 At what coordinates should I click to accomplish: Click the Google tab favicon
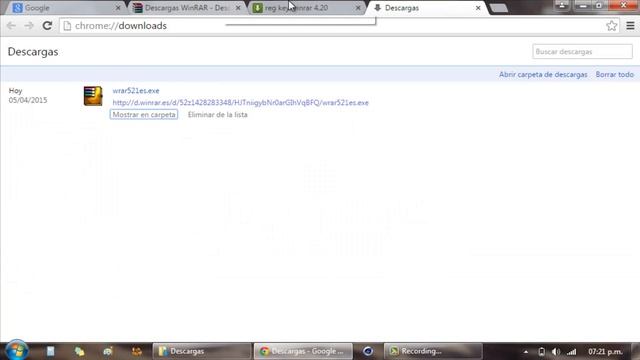tap(17, 8)
